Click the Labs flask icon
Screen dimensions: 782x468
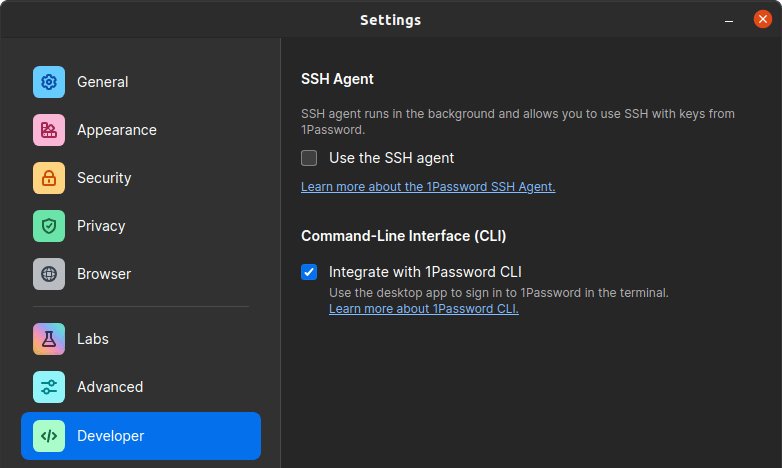49,339
